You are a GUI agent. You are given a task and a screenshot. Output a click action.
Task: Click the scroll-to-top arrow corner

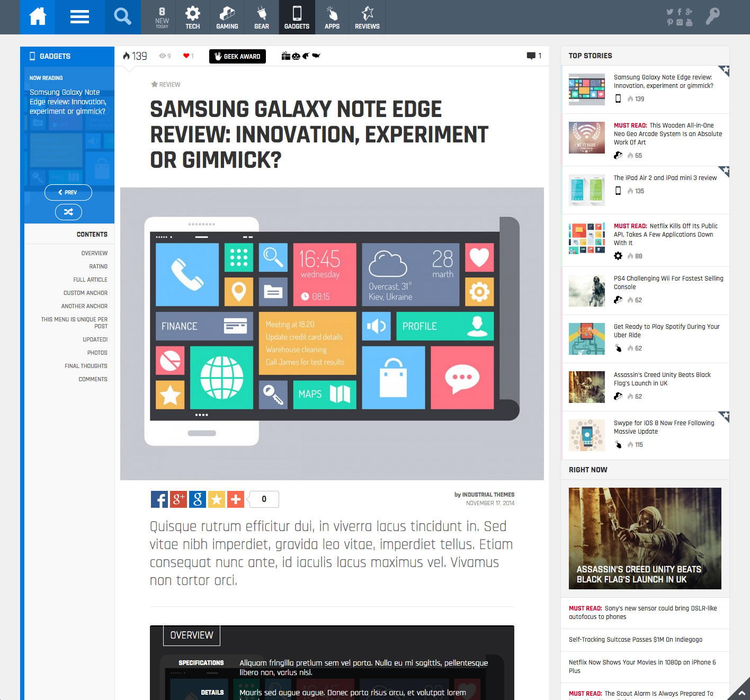[741, 692]
